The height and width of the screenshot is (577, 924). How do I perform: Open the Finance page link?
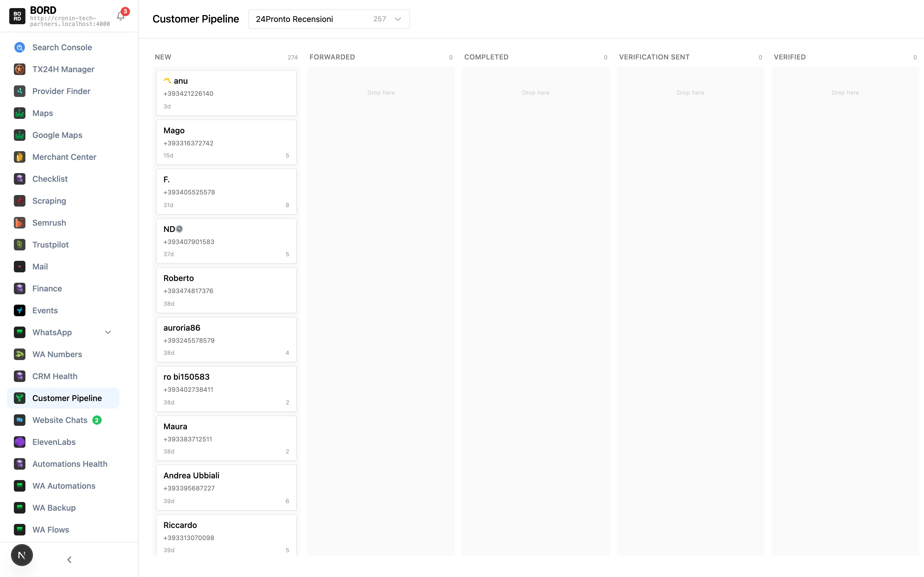(47, 288)
